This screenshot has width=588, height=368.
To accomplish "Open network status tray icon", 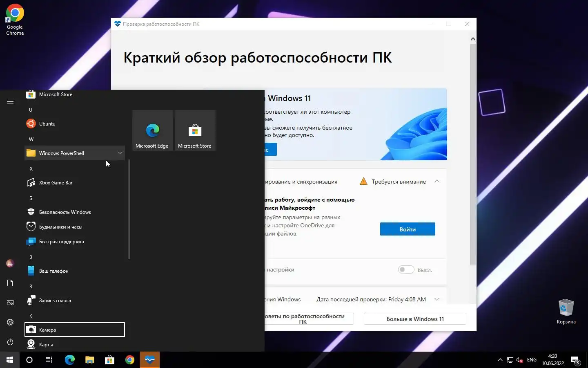I will [x=510, y=360].
